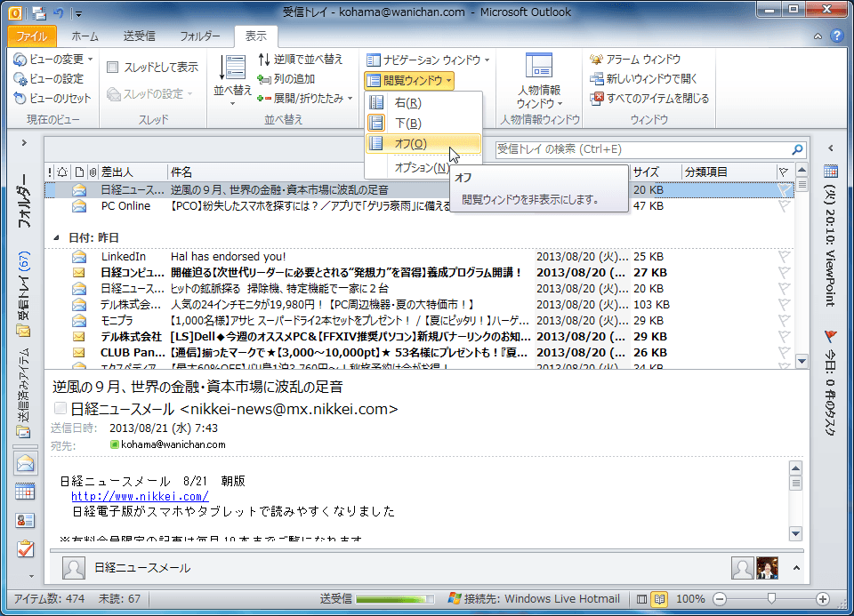
Task: Sort by flag status column icon
Action: [784, 172]
